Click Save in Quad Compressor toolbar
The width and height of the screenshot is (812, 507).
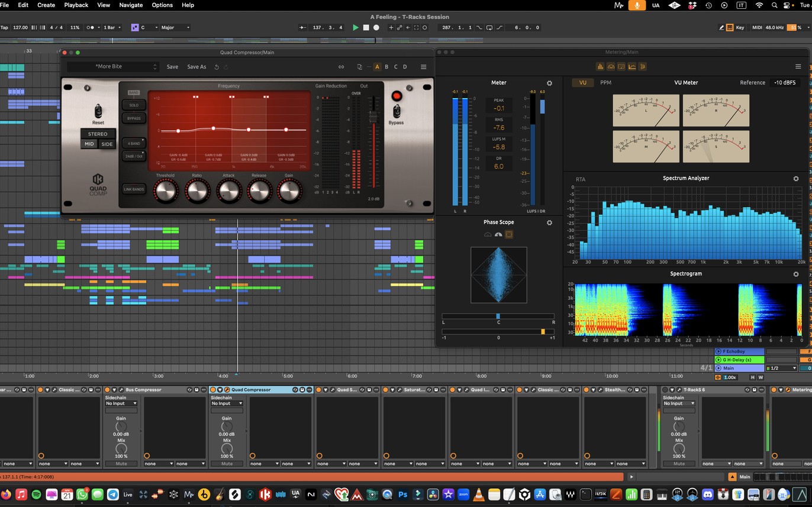click(x=172, y=67)
